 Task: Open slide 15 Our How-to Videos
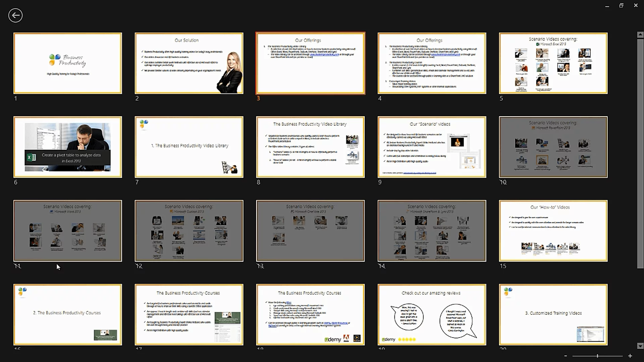coord(553,231)
